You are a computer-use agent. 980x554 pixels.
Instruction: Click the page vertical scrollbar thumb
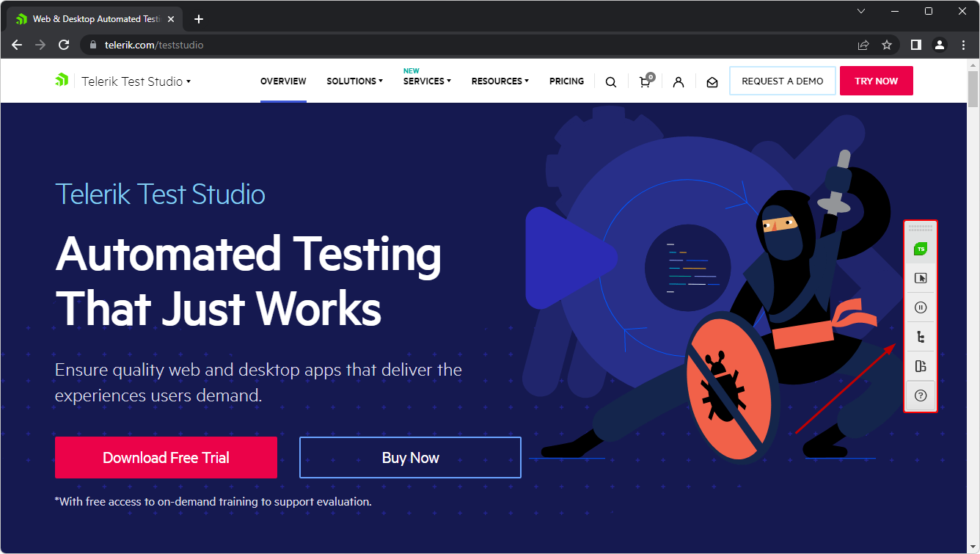click(x=973, y=89)
